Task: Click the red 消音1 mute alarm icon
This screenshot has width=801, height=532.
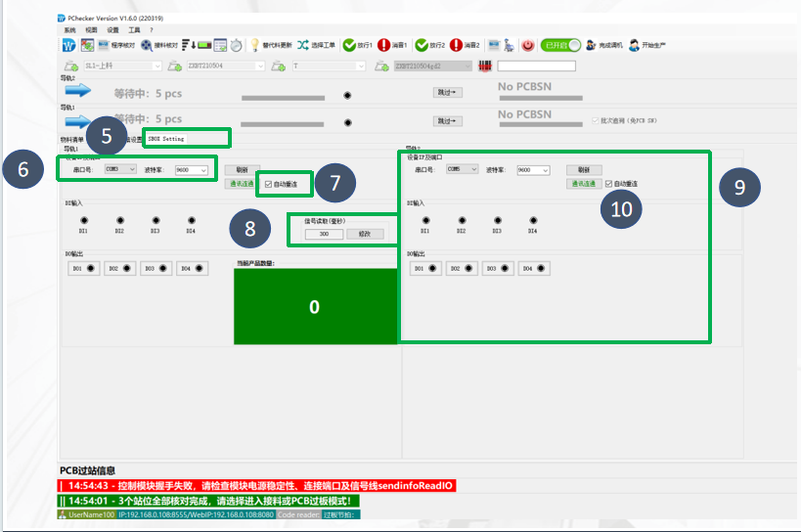Action: pos(383,45)
